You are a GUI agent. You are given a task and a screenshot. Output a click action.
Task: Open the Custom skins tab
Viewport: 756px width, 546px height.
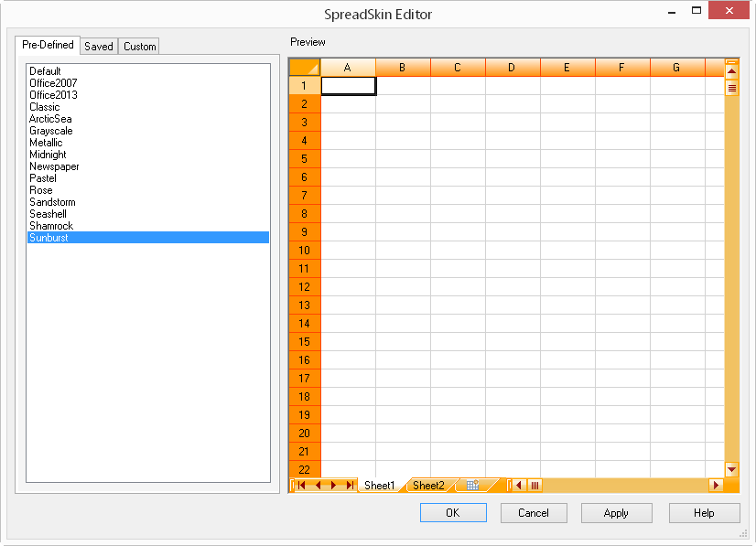[138, 46]
